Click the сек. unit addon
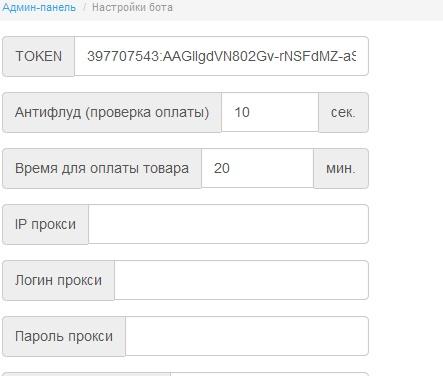Viewport: 443px width, 376px height. 343,112
